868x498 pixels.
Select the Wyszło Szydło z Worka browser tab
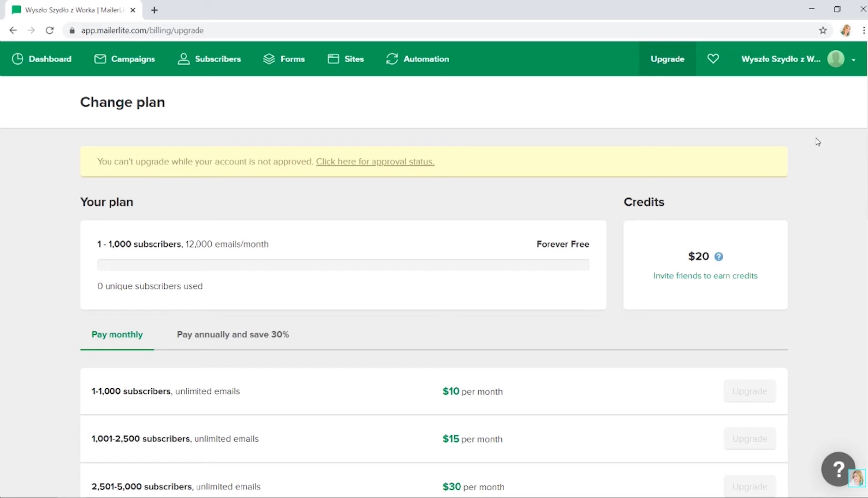coord(74,10)
